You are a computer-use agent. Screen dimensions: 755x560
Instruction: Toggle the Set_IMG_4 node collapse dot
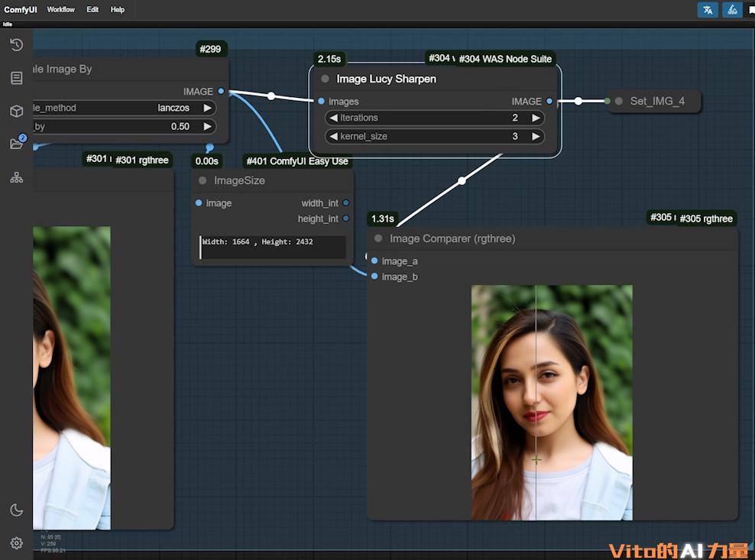click(619, 101)
